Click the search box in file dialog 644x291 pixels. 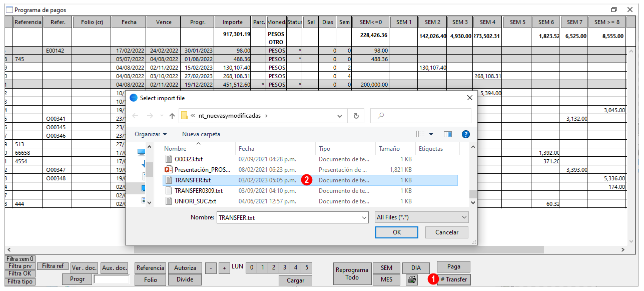420,116
